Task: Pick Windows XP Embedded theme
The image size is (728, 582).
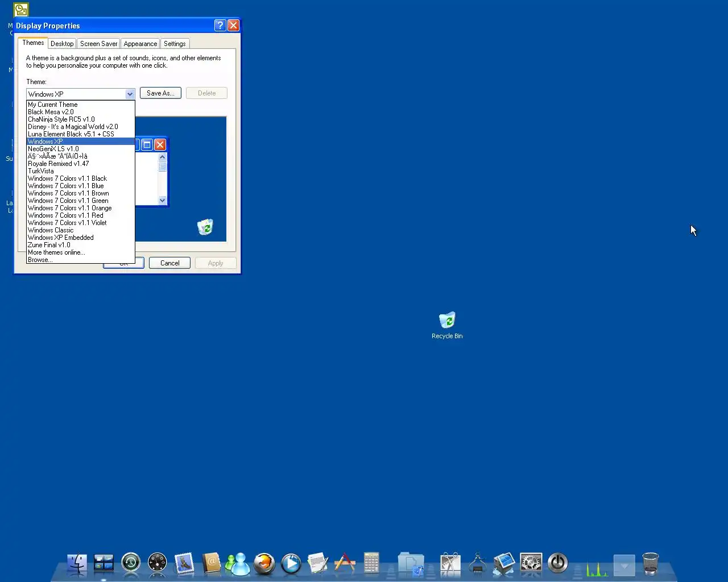Action: (x=80, y=238)
